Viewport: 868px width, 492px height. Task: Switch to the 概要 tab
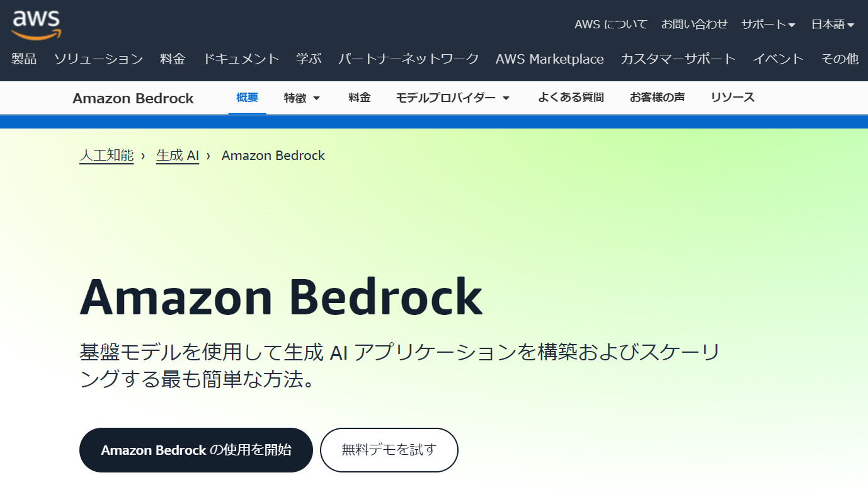click(x=247, y=98)
